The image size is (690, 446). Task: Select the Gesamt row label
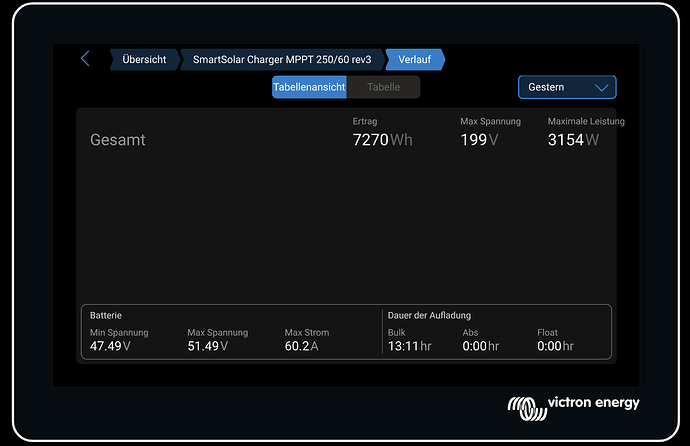click(x=117, y=140)
